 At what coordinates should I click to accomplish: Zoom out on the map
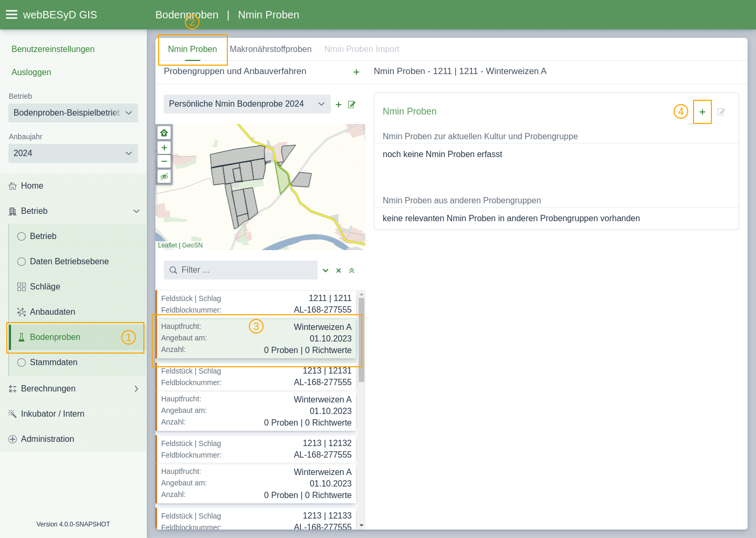[164, 161]
